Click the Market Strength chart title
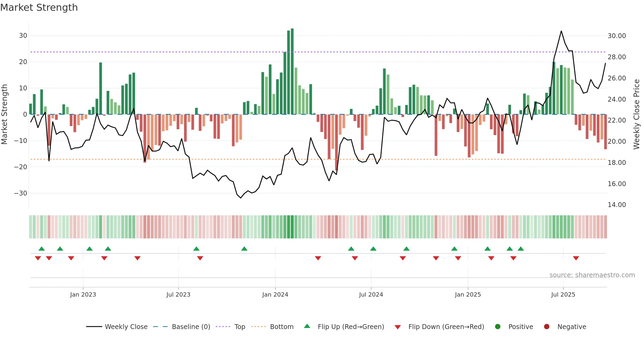644x362 pixels. (39, 8)
